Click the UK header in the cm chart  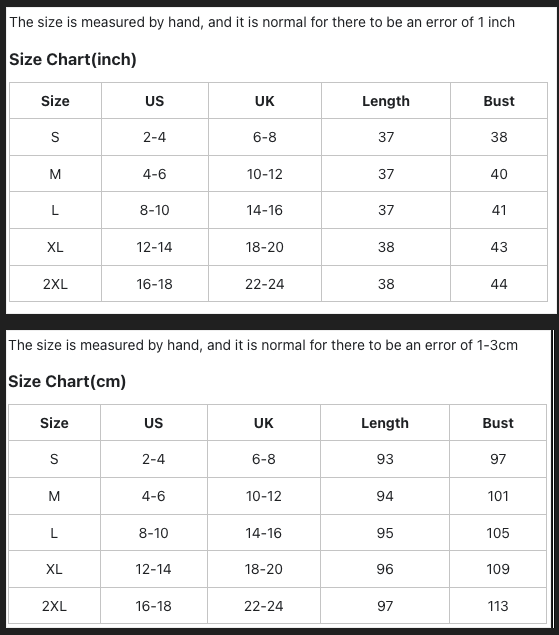(264, 423)
